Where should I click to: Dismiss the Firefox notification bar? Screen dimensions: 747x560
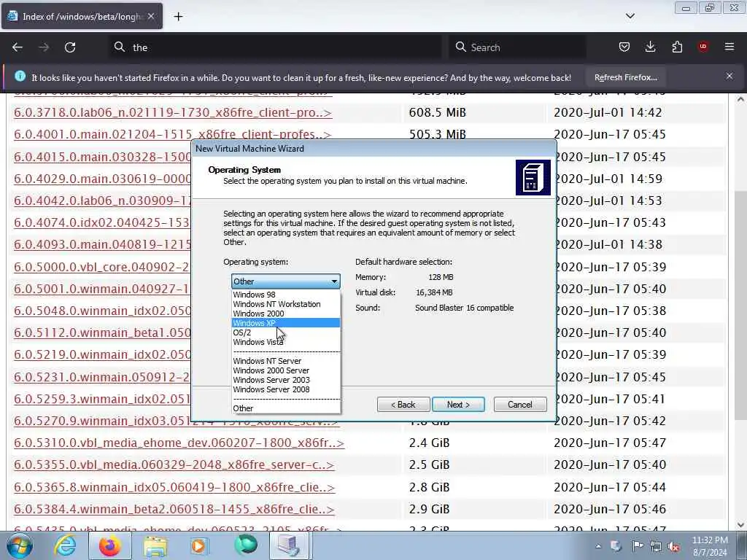pos(729,76)
